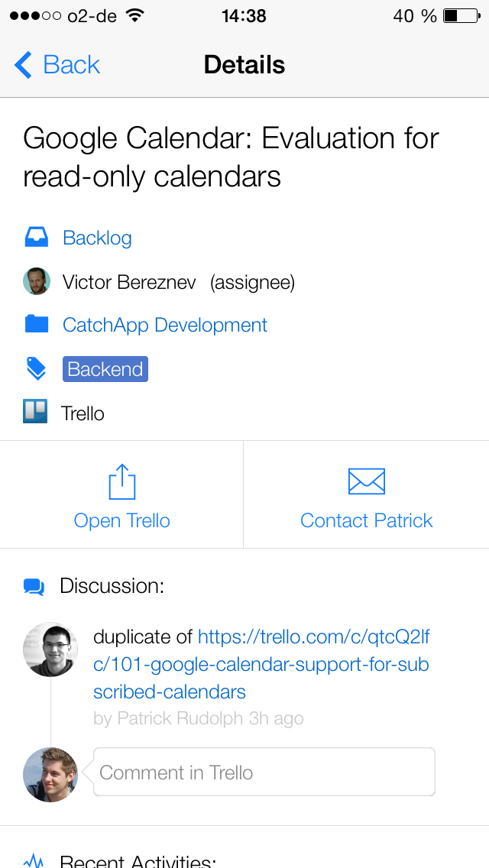Tap the 14:38 status bar clock
The image size is (489, 868).
[244, 16]
